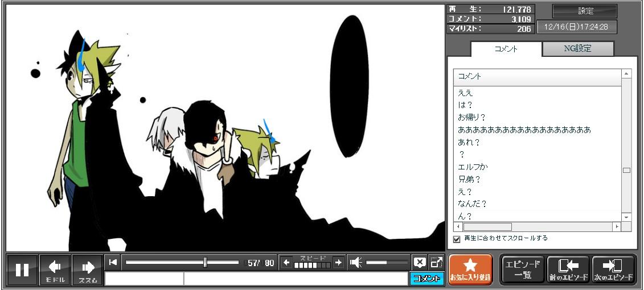
Task: Open the エピソード一覧 episode list
Action: (522, 270)
